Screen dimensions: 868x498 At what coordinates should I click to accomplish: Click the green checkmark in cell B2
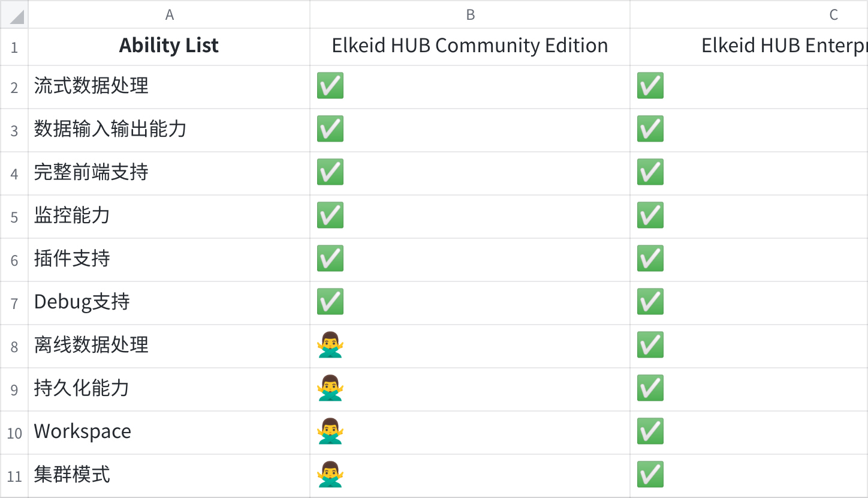(x=330, y=86)
